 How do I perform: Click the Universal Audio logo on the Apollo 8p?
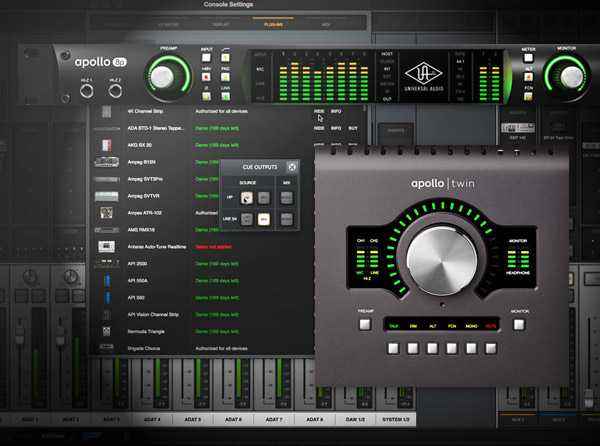tap(424, 77)
